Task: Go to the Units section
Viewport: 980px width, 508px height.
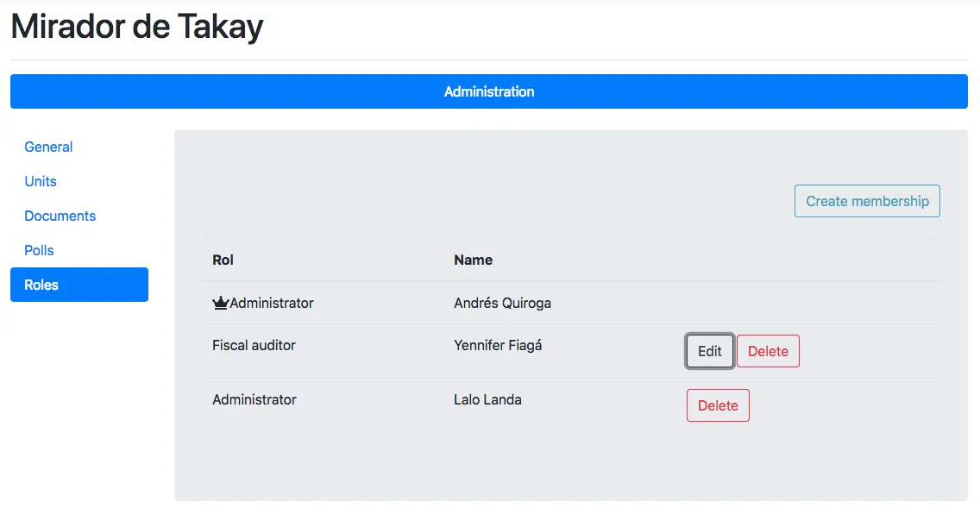Action: 41,181
